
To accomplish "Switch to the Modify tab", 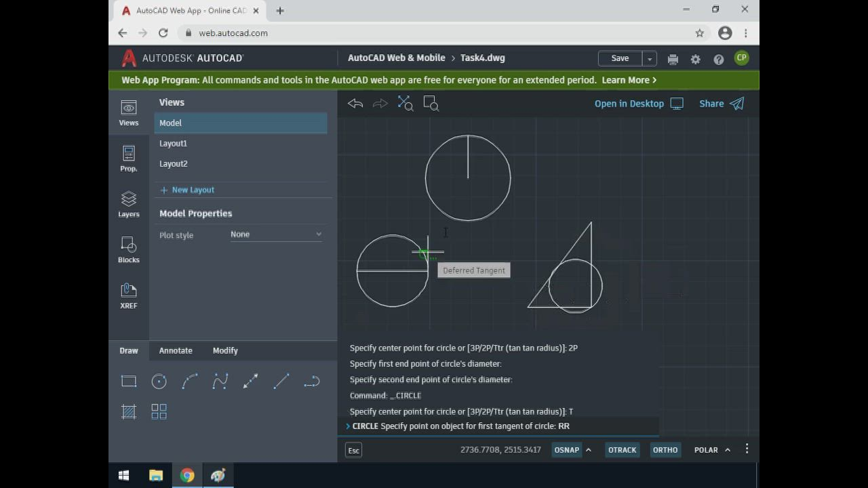I will point(225,350).
